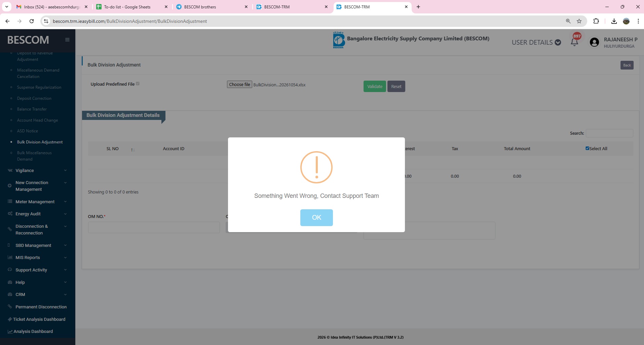Click the Reset button

point(396,86)
